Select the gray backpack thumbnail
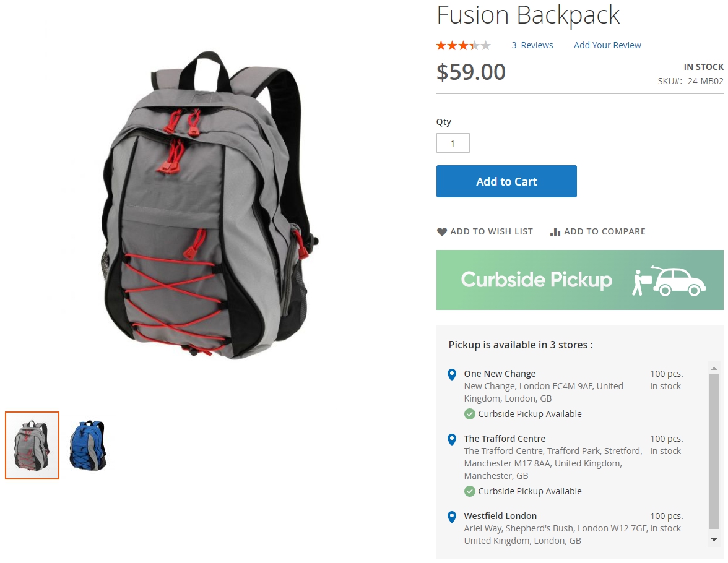This screenshot has height=563, width=728. [x=32, y=445]
